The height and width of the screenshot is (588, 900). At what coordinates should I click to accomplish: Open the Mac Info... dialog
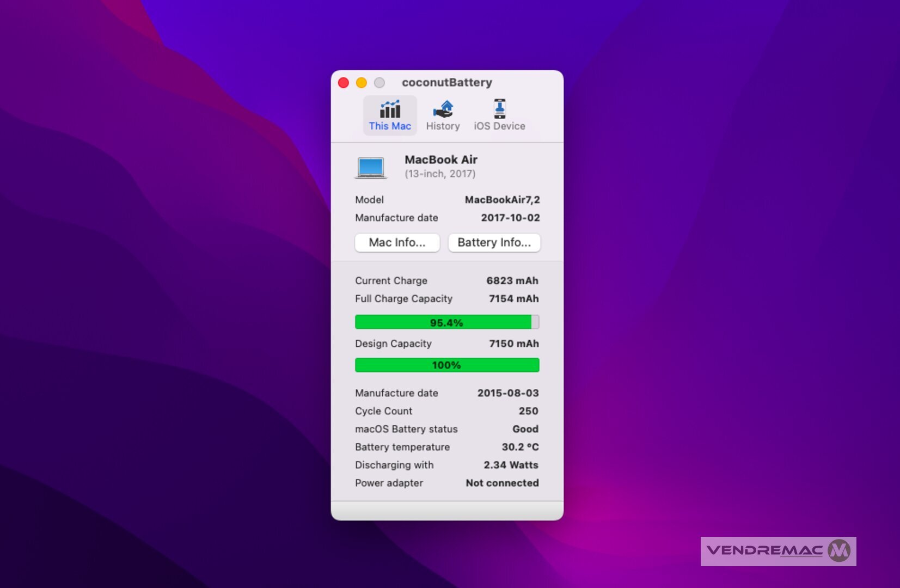pyautogui.click(x=397, y=242)
